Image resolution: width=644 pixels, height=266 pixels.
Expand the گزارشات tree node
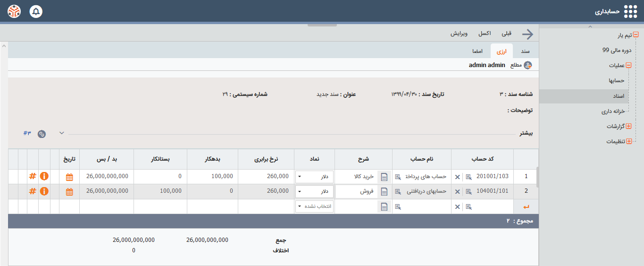tap(628, 126)
